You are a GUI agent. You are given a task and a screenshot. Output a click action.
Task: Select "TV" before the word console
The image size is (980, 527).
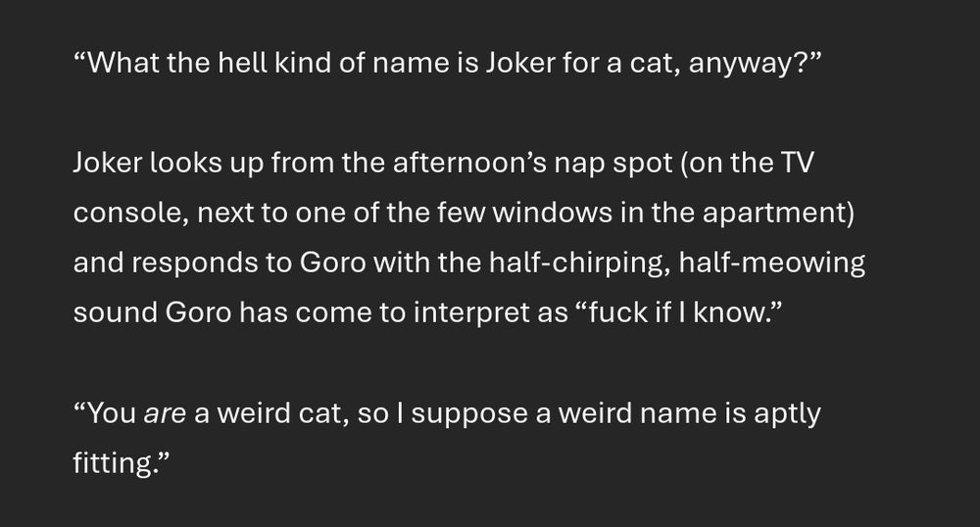click(797, 163)
